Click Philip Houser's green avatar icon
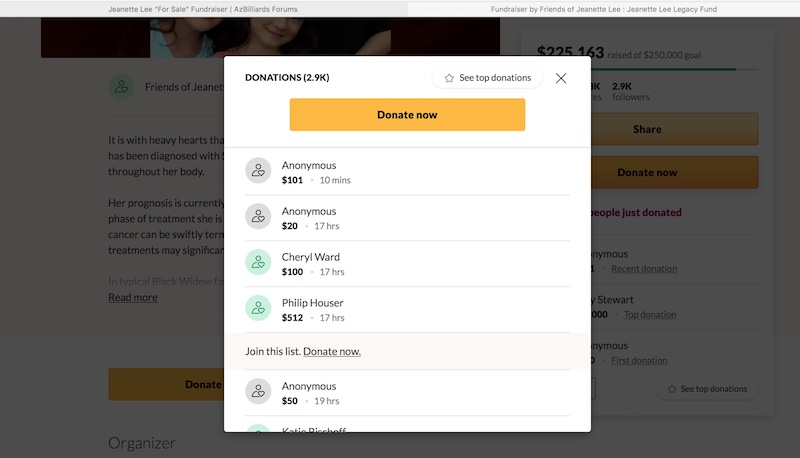This screenshot has width=800, height=458. (258, 309)
